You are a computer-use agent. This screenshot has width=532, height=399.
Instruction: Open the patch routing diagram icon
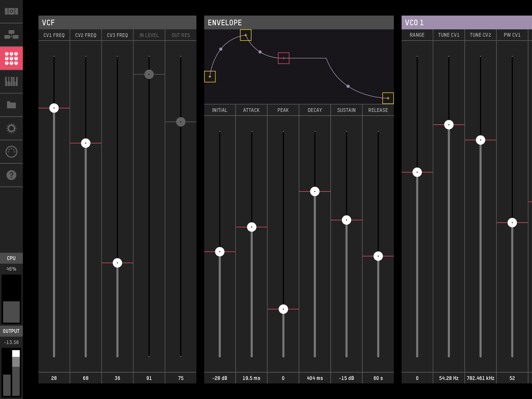pyautogui.click(x=11, y=35)
